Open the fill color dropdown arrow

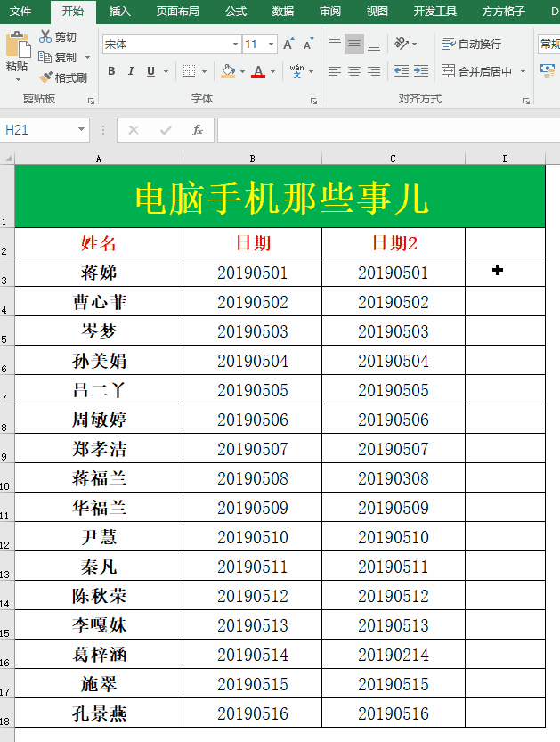point(243,71)
